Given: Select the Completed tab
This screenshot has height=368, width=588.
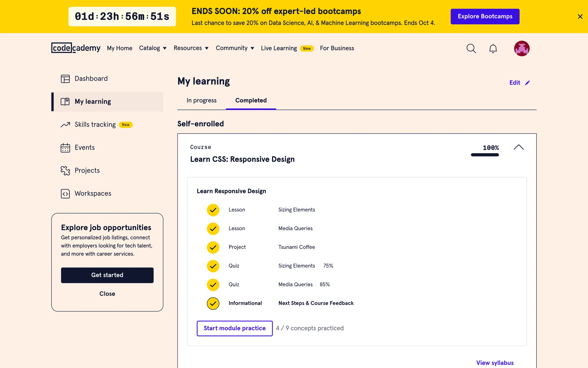Looking at the screenshot, I should click(251, 101).
